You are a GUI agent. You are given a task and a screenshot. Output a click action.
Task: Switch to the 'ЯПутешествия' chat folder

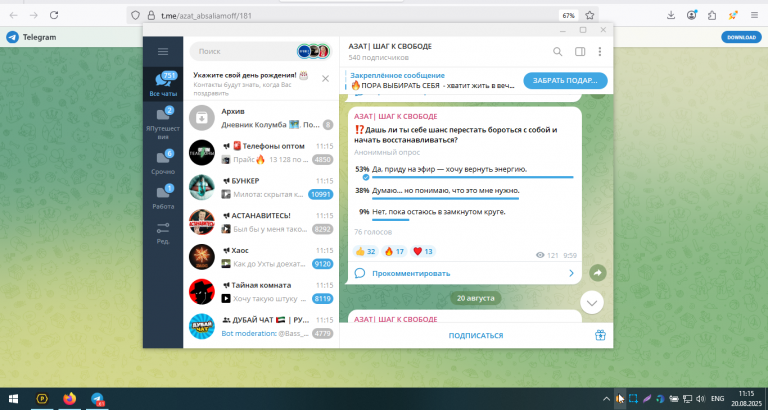163,123
